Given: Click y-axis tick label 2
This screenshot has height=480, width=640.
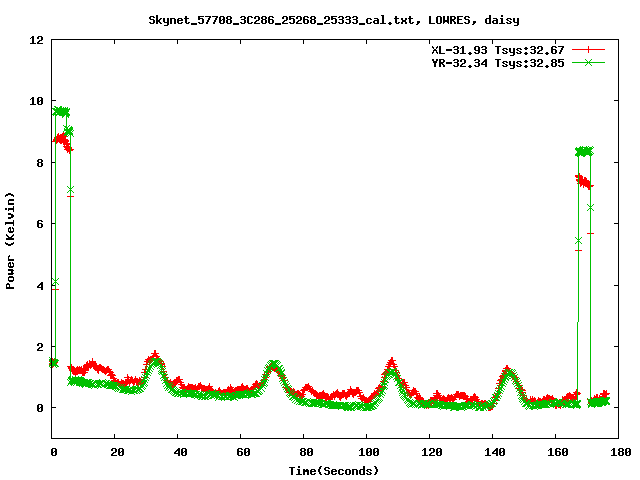Looking at the screenshot, I should click(40, 347).
